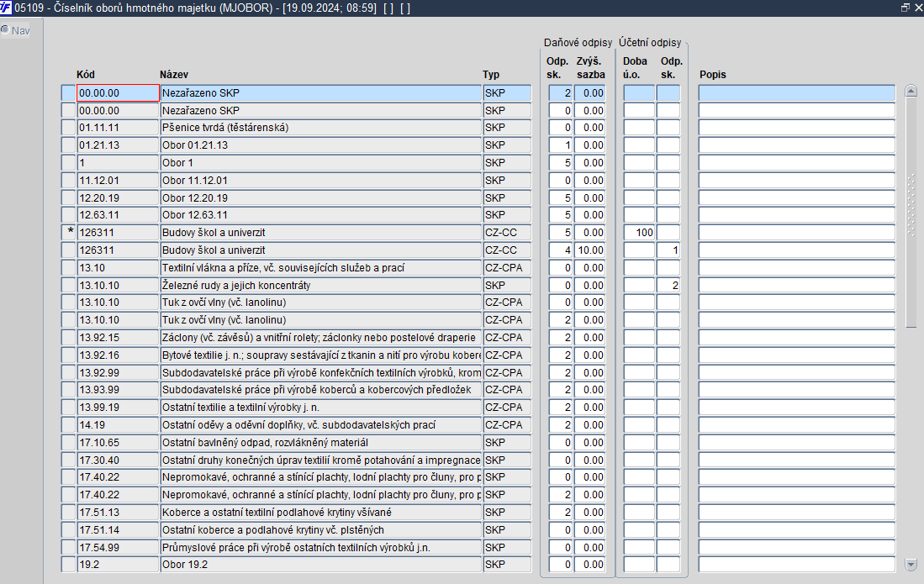Click row selector beside Obor 19.2
924x584 pixels.
[x=68, y=565]
